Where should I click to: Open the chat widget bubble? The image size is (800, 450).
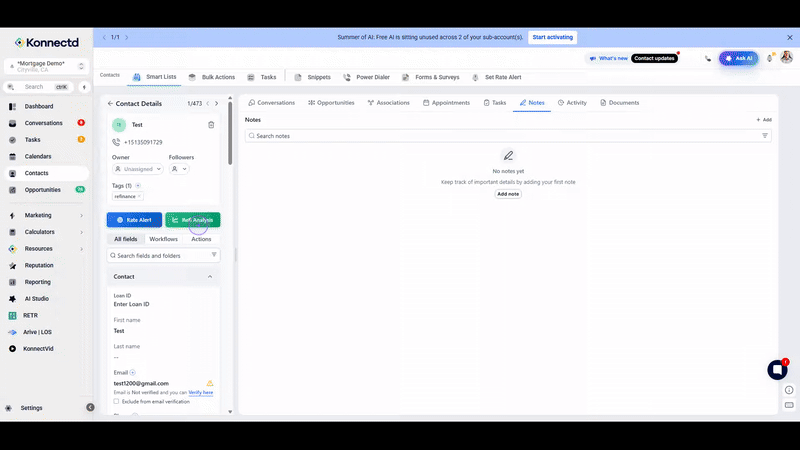[778, 369]
